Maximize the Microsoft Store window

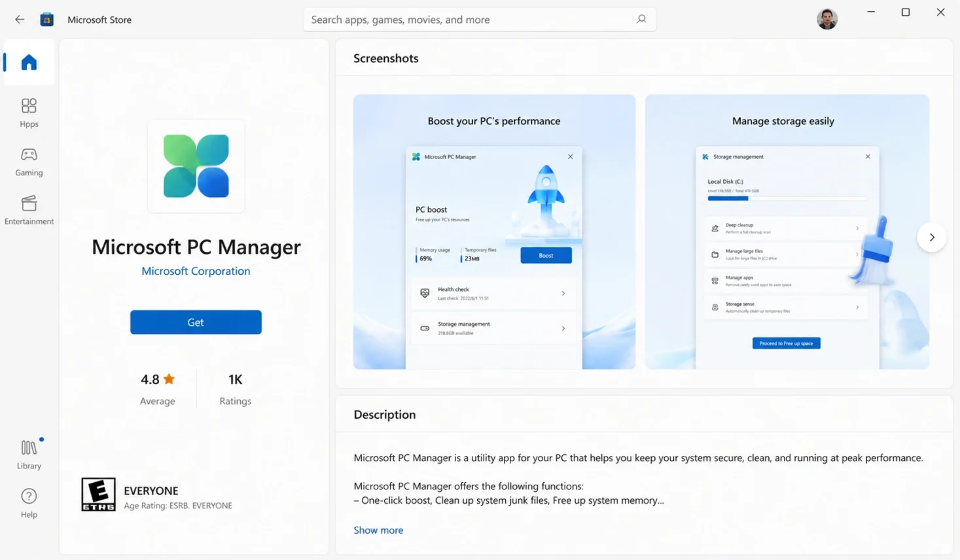906,12
